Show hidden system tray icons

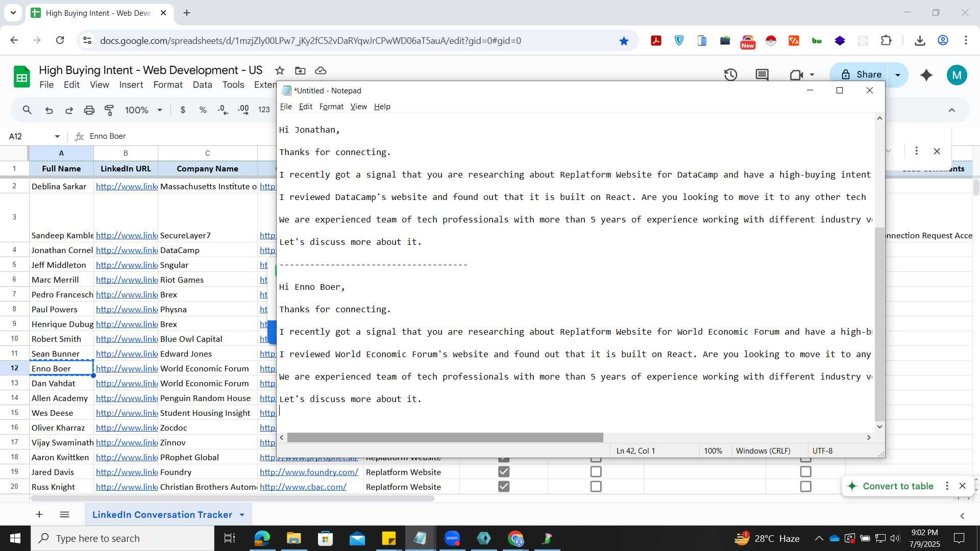coord(819,538)
